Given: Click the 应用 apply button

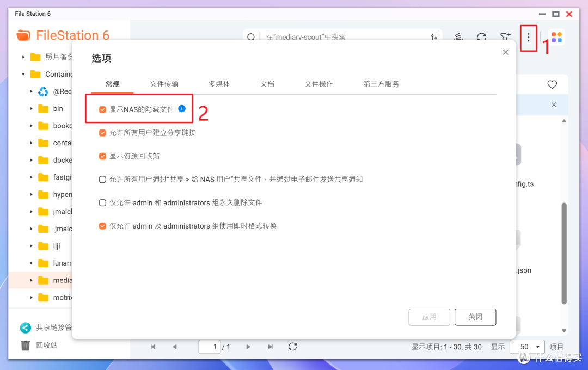Looking at the screenshot, I should (430, 317).
